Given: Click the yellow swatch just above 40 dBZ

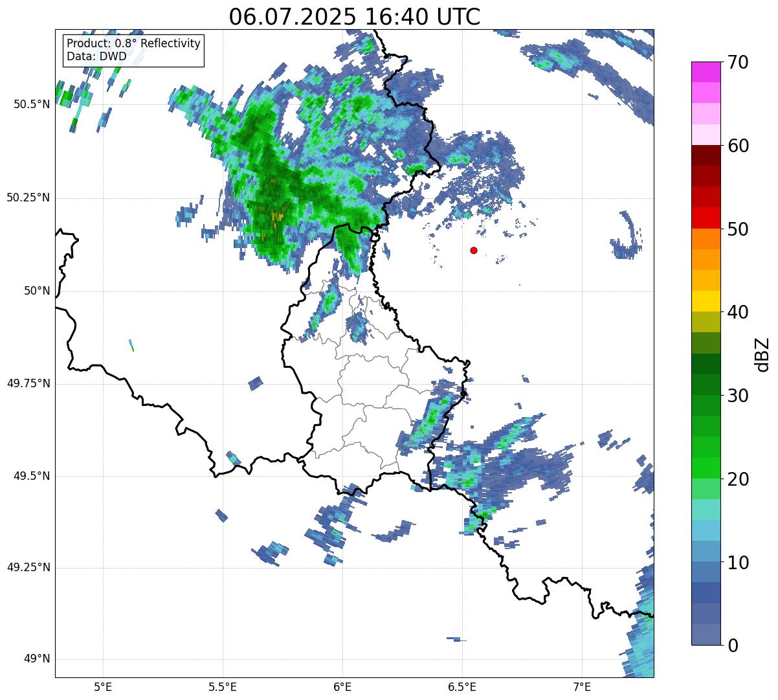Looking at the screenshot, I should [706, 302].
